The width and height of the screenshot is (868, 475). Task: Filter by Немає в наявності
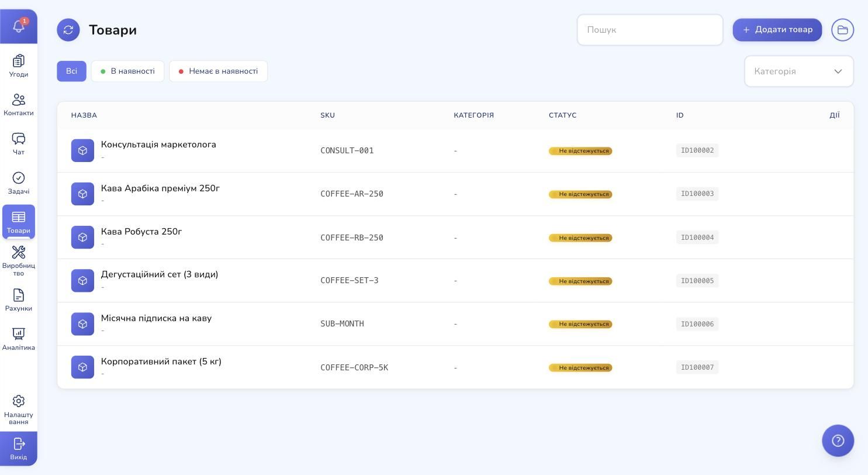pos(218,71)
